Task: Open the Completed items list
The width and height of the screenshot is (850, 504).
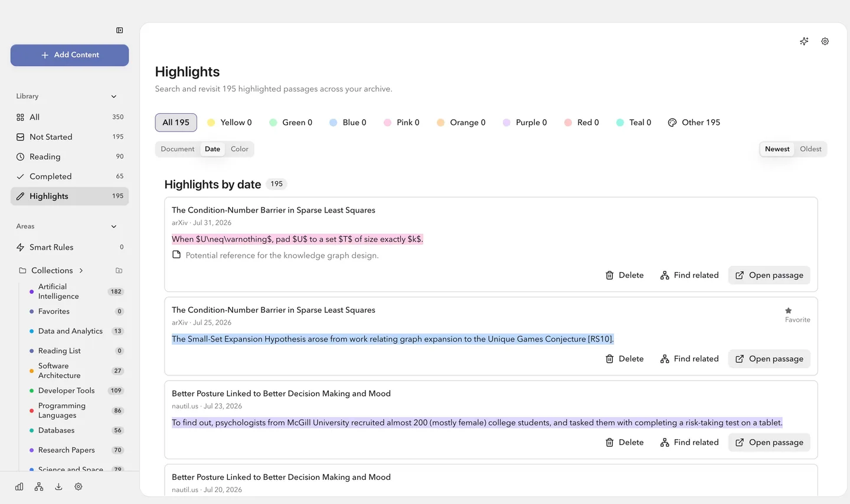Action: [x=70, y=176]
